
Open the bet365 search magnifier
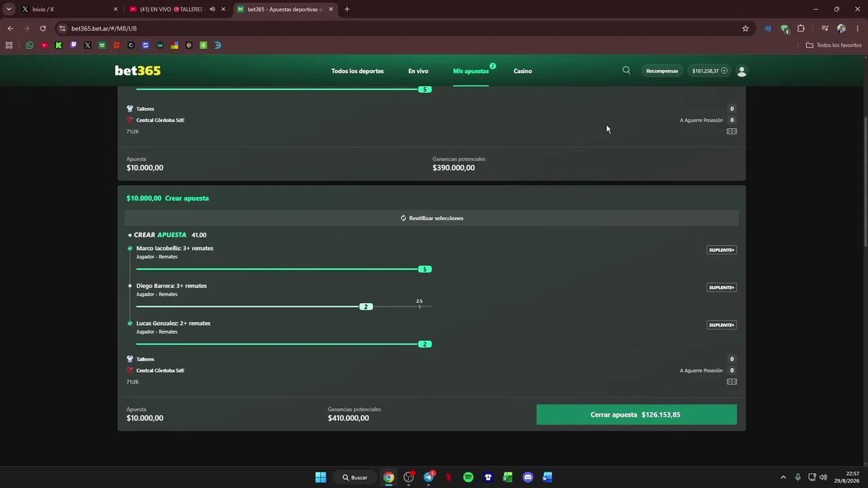click(x=627, y=70)
